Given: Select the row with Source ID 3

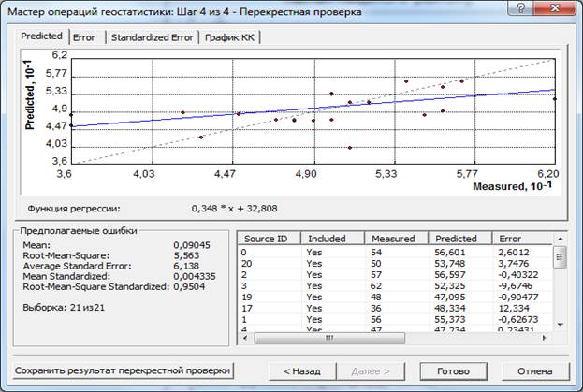Looking at the screenshot, I should click(x=395, y=285).
